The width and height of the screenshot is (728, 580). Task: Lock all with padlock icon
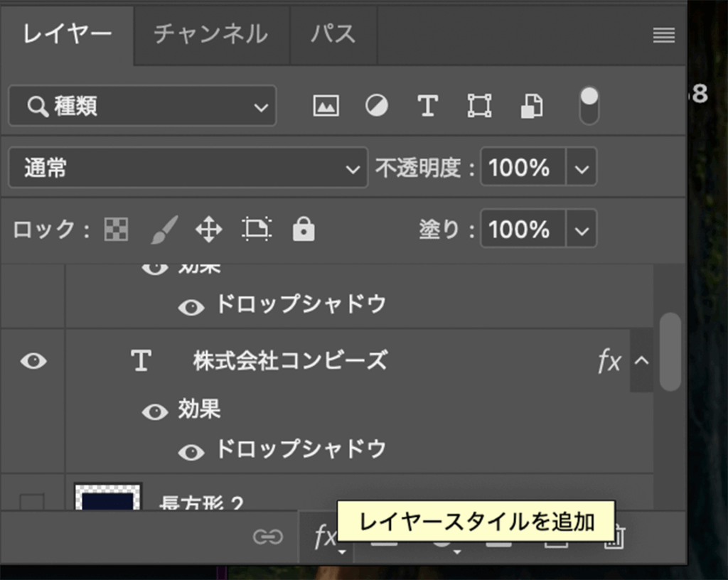pyautogui.click(x=304, y=230)
